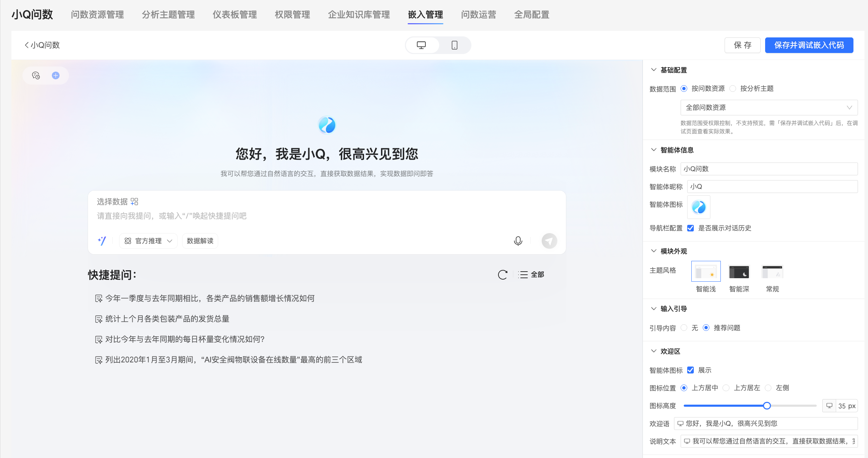Click the magic slash shortcut icon
Screen dimensions: 868x458
point(102,241)
